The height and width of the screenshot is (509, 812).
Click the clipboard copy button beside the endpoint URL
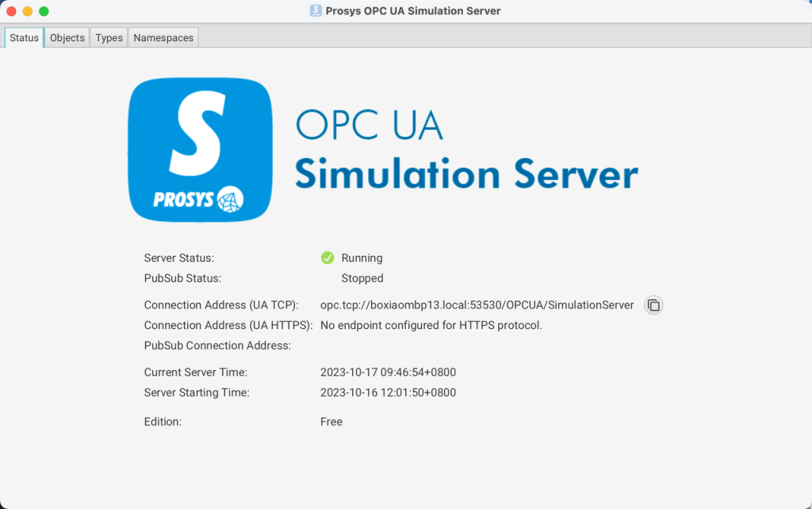[x=653, y=305]
